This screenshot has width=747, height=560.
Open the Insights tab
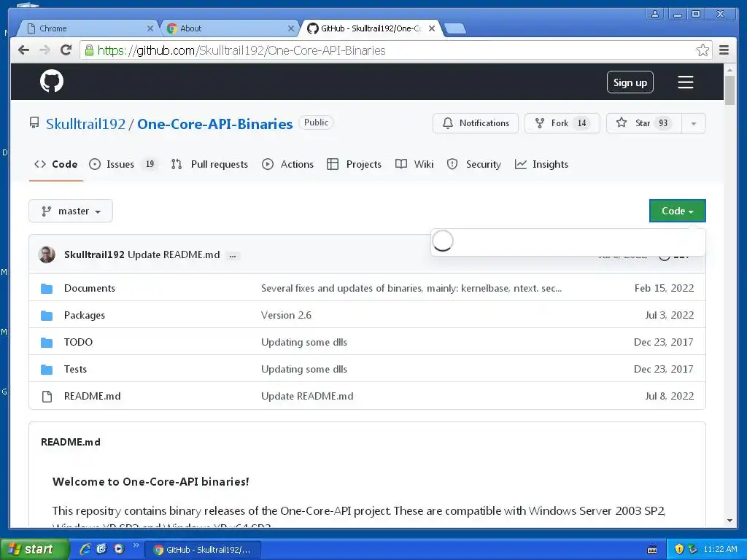pos(541,164)
